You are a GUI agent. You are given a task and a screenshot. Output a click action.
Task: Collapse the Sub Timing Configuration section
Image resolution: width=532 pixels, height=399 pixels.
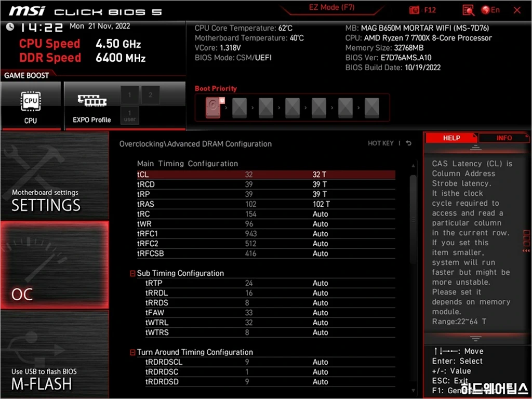132,273
